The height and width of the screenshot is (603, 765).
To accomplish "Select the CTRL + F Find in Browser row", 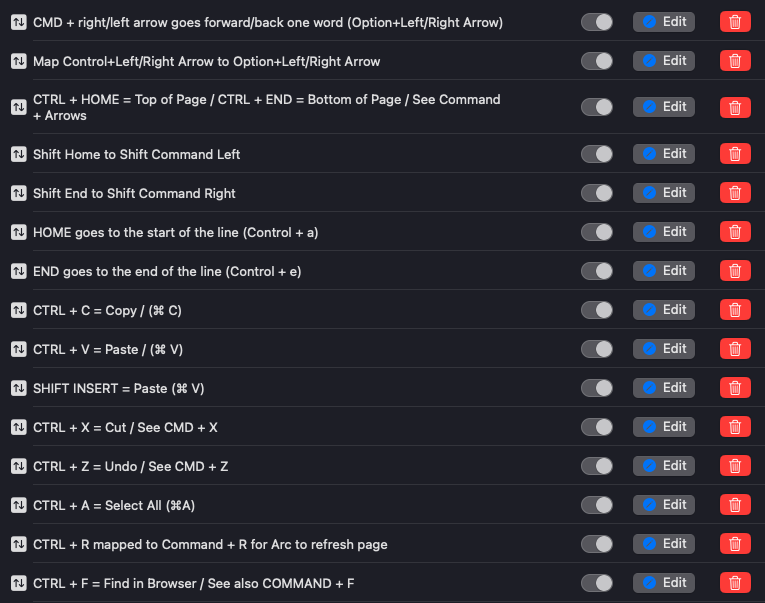I will [382, 583].
